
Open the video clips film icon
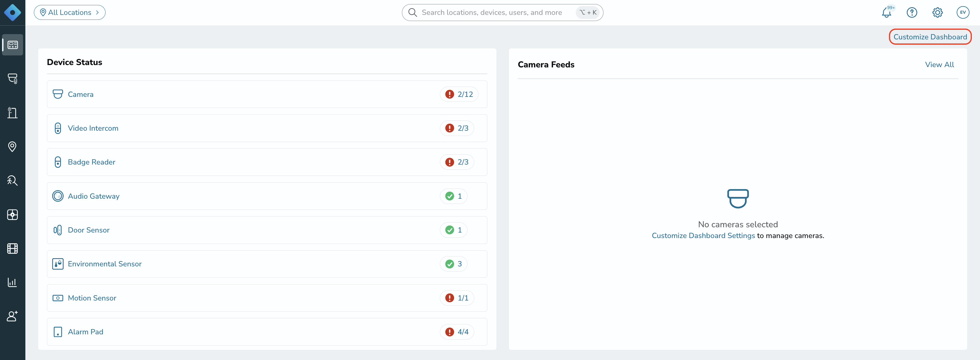(13, 249)
